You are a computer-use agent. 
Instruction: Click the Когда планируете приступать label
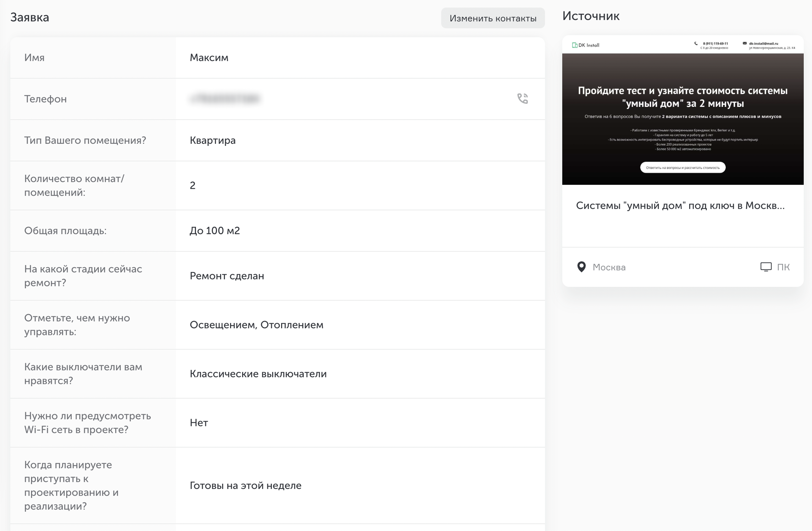71,485
